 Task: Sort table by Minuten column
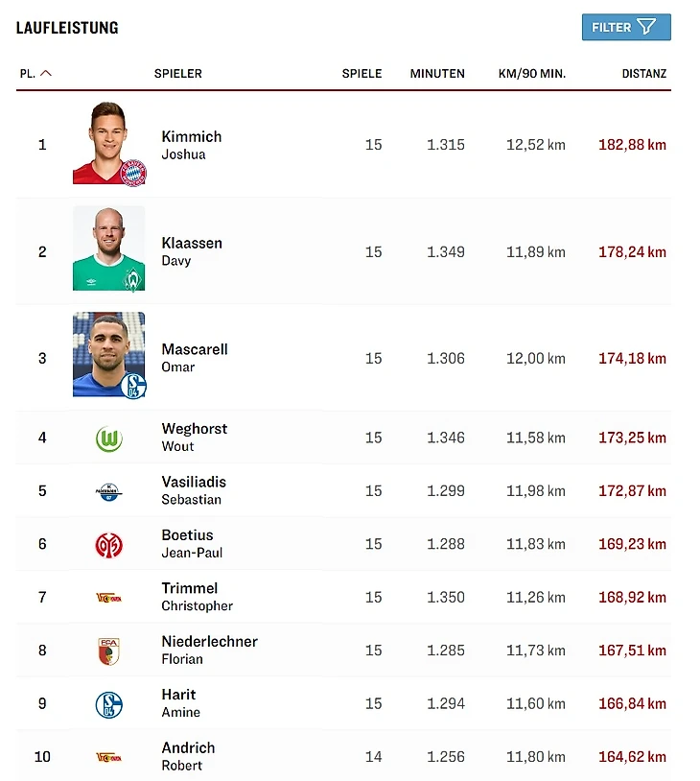click(437, 74)
